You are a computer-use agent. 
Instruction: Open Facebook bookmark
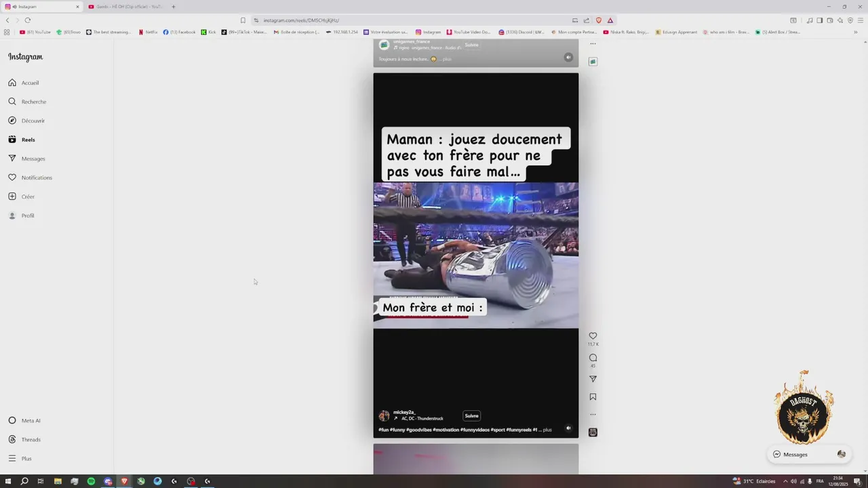tap(180, 32)
